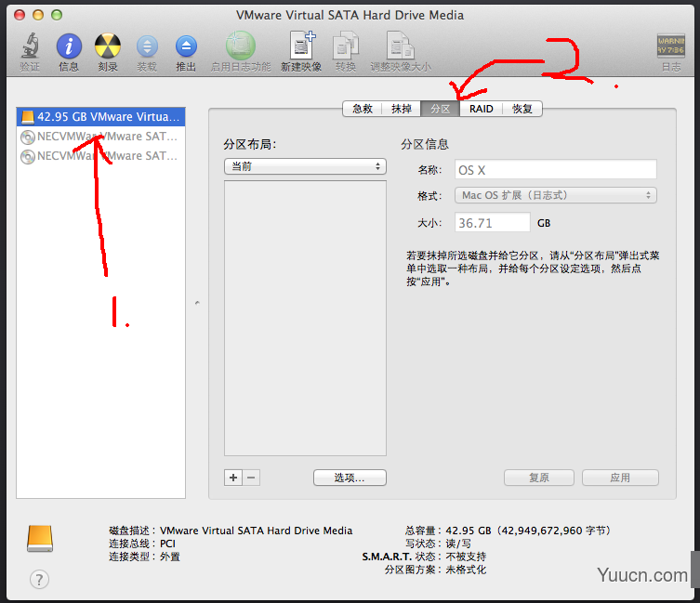Click the 分区信息 heading
700x603 pixels.
pos(425,144)
